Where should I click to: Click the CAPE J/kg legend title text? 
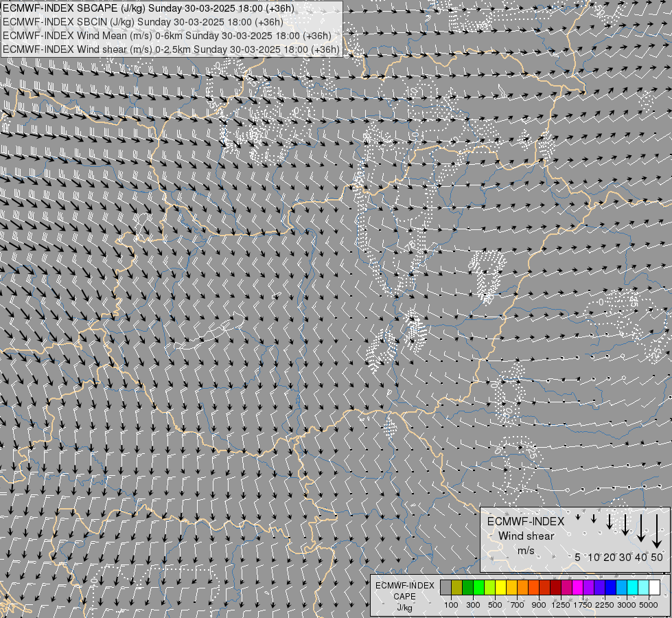coord(404,597)
